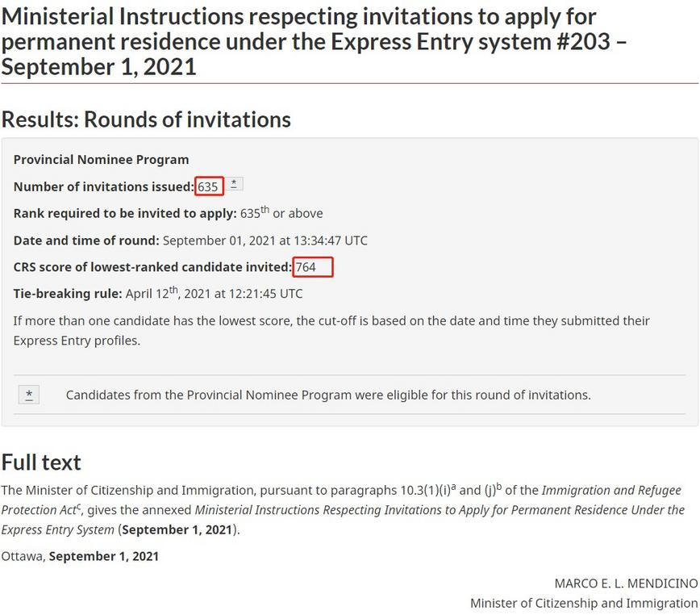
Task: Open footnote a after paragraph 10.3(1)(i)
Action: coord(453,487)
